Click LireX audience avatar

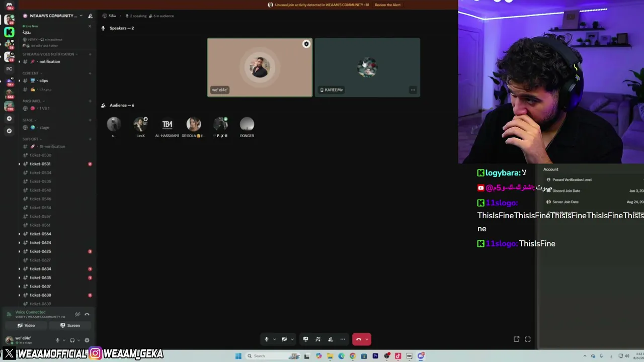click(x=140, y=124)
